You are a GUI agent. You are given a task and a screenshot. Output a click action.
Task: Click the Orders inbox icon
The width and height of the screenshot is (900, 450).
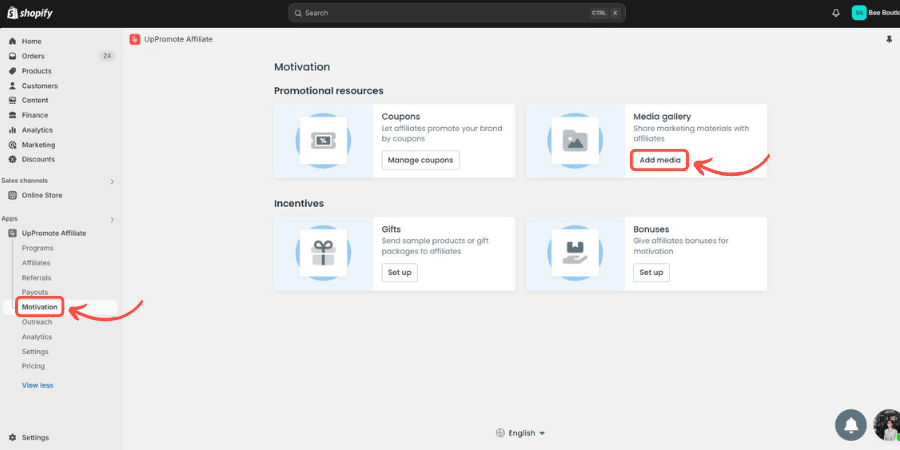[x=12, y=56]
